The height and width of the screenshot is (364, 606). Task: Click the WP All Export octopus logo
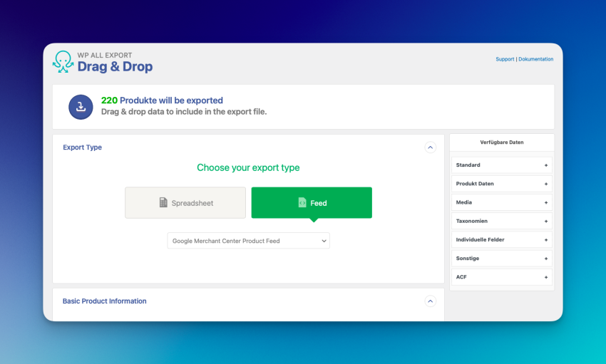tap(63, 62)
